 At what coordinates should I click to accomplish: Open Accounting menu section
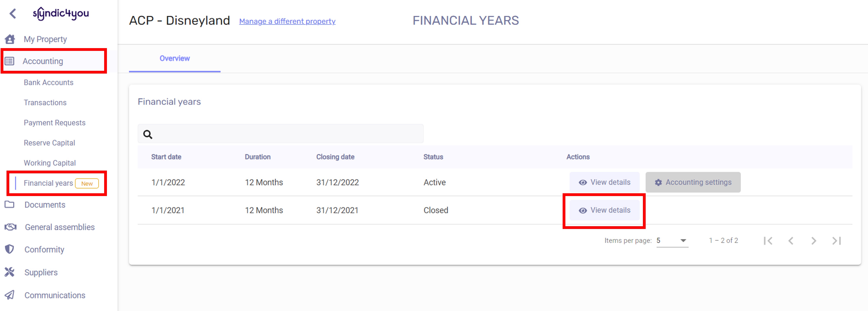(43, 61)
